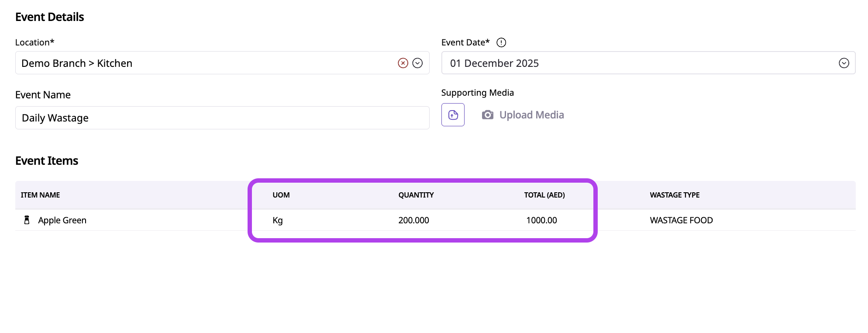Expand the Location dropdown chevron
Image resolution: width=868 pixels, height=333 pixels.
point(417,63)
